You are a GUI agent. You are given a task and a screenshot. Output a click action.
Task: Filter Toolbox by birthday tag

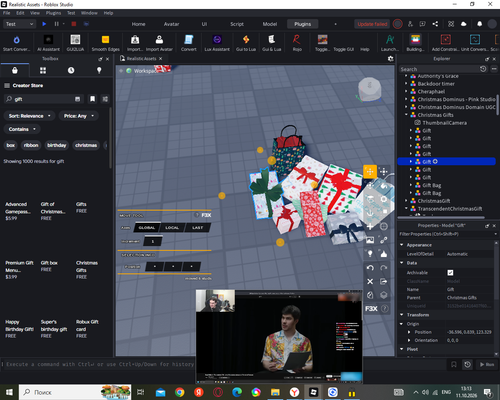[57, 145]
